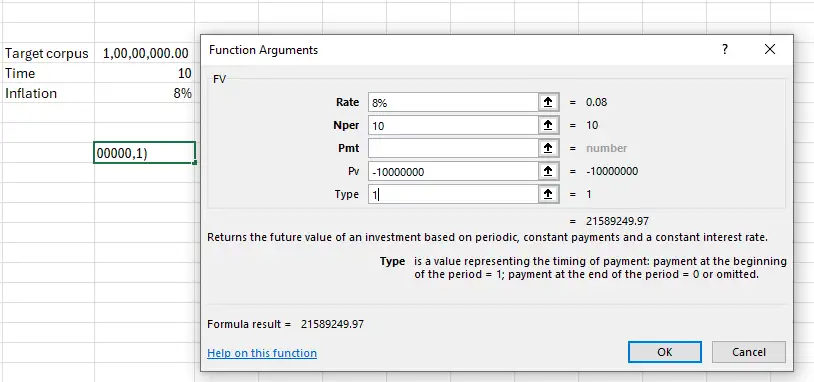Confirm the formula with OK button
The width and height of the screenshot is (814, 382).
pos(664,352)
